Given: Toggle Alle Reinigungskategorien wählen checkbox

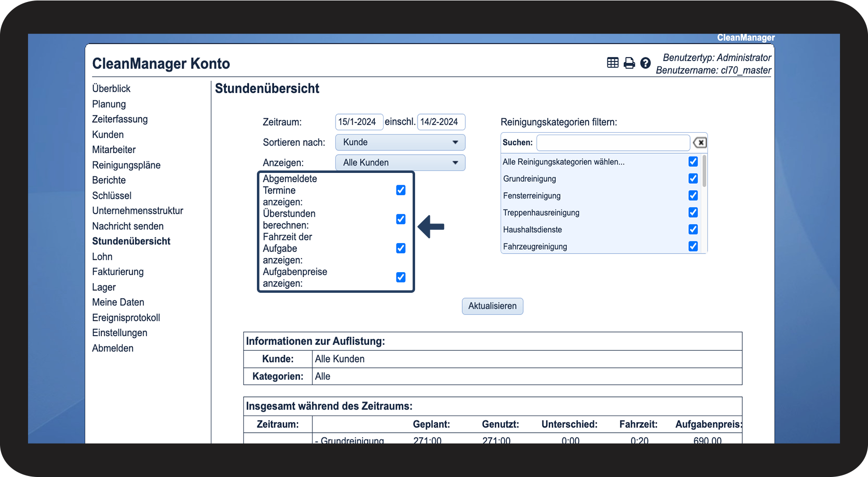Looking at the screenshot, I should [x=693, y=162].
